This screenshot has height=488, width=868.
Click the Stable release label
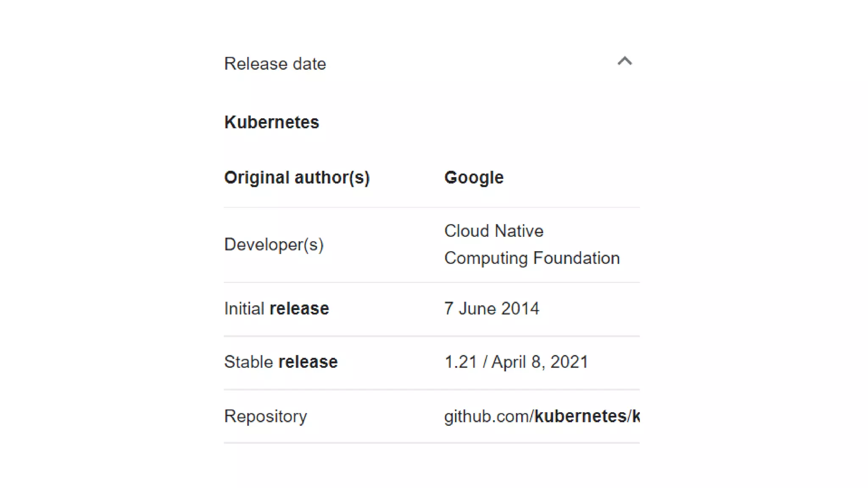281,362
